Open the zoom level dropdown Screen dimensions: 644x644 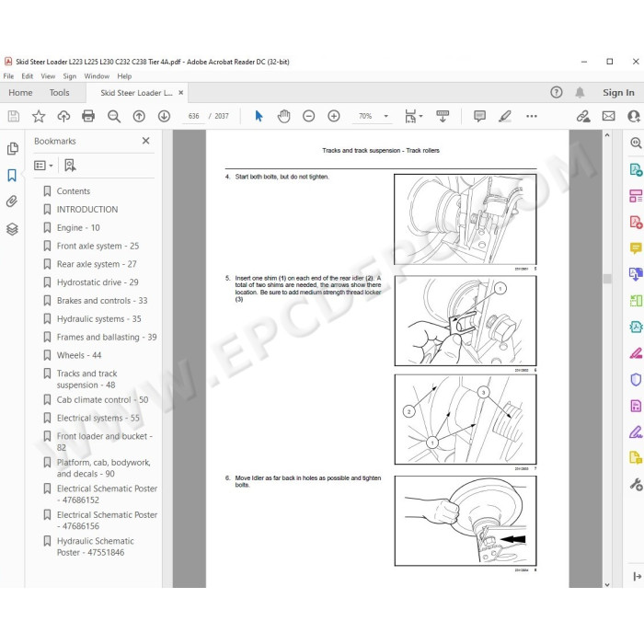385,116
